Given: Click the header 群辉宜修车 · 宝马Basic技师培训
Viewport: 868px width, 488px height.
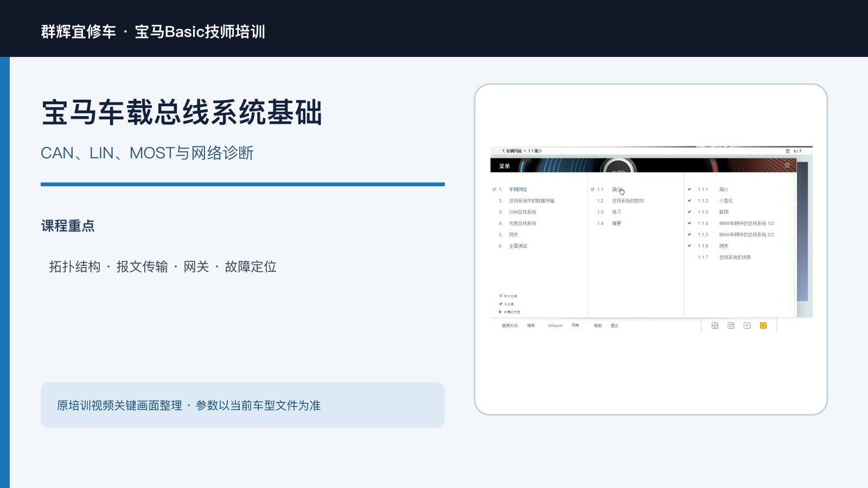Looking at the screenshot, I should coord(153,31).
